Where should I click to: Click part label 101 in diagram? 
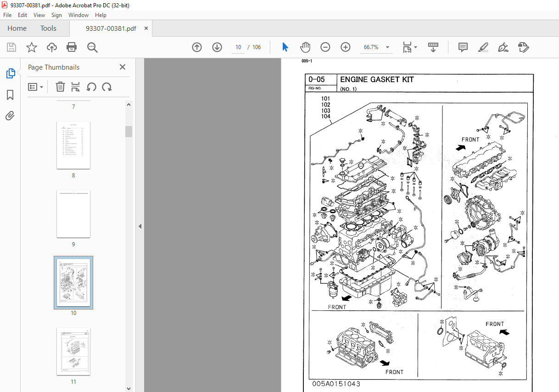(x=325, y=99)
